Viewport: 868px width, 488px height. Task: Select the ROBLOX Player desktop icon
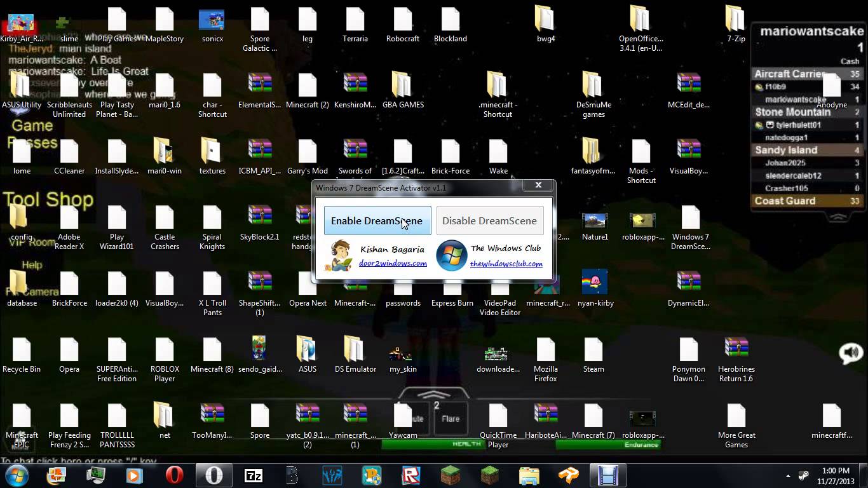(x=165, y=360)
